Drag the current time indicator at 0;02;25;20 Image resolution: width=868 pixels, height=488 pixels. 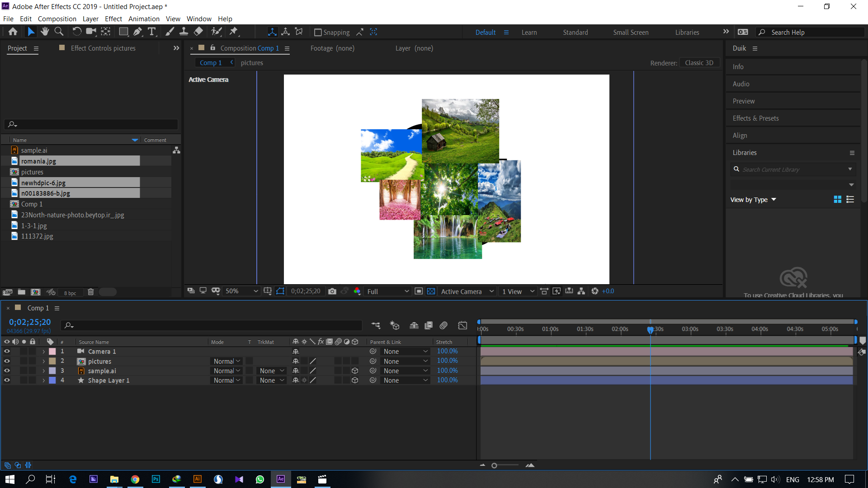point(651,329)
